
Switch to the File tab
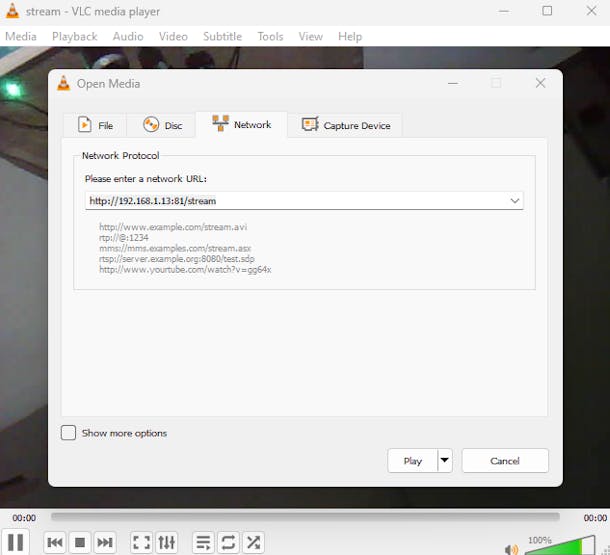point(95,125)
